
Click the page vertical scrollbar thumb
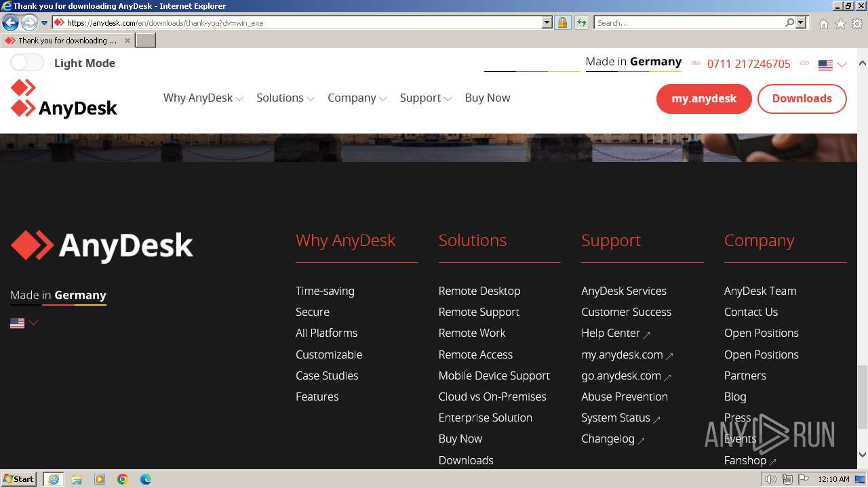(863, 397)
